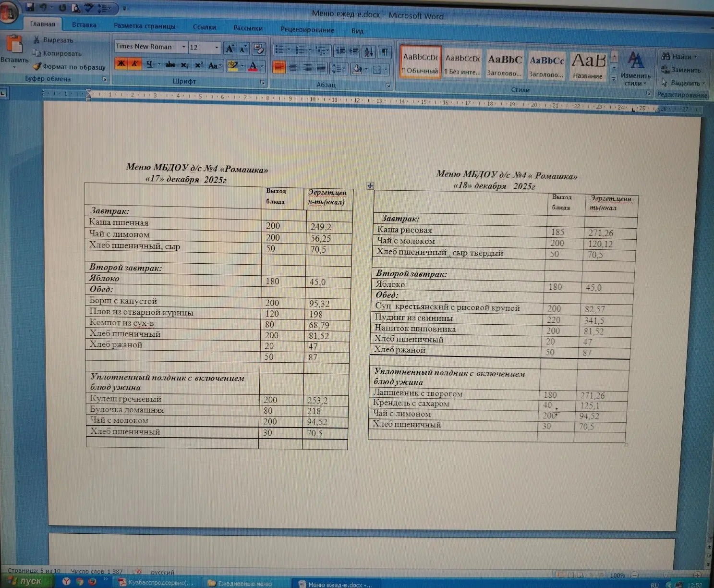Click the Format Painter brush icon
The image size is (714, 588).
(37, 67)
